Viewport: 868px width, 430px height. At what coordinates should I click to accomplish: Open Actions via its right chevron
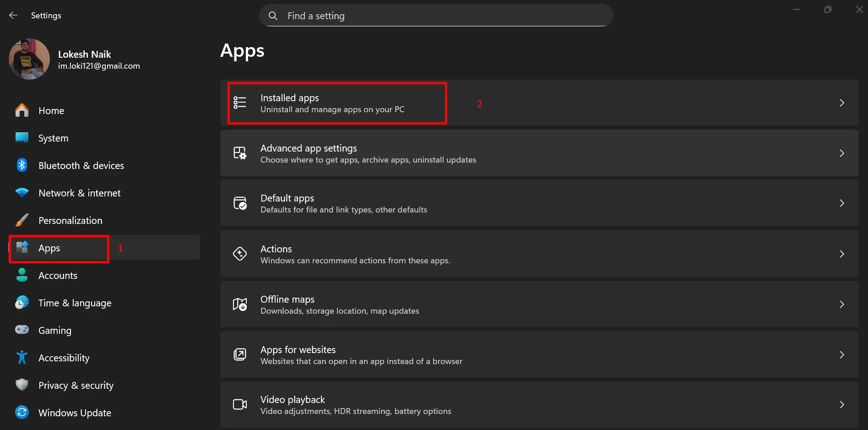click(x=841, y=254)
